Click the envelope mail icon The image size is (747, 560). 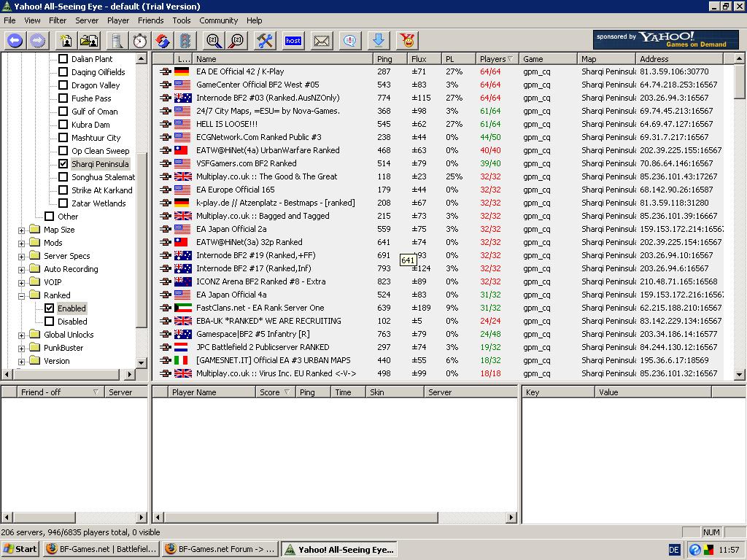click(322, 41)
